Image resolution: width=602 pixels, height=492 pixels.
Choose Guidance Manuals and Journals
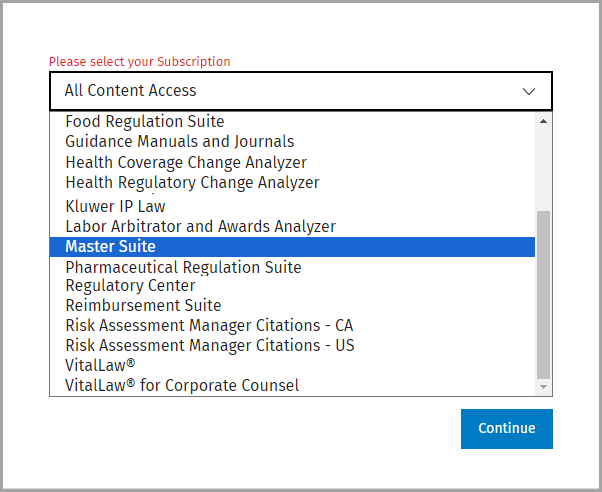click(292, 141)
